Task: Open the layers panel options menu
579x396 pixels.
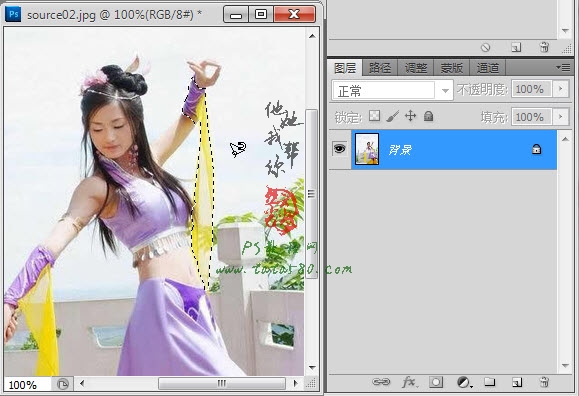Action: [x=563, y=68]
